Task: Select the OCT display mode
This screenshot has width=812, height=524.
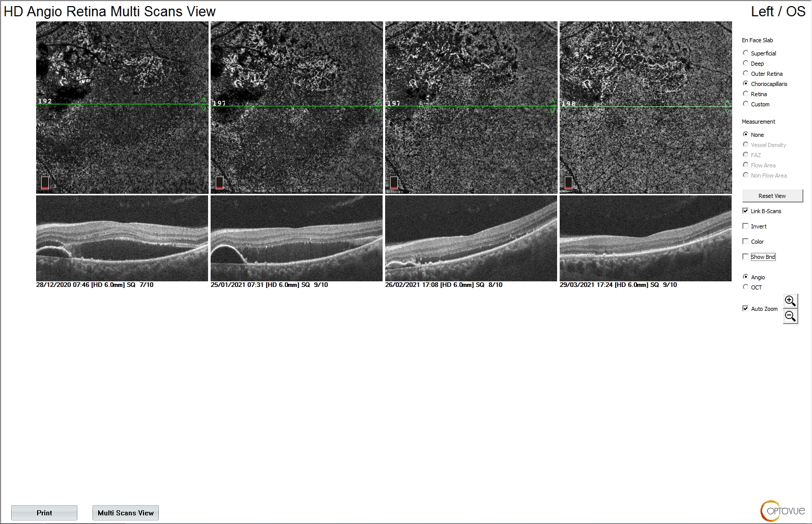Action: [746, 287]
